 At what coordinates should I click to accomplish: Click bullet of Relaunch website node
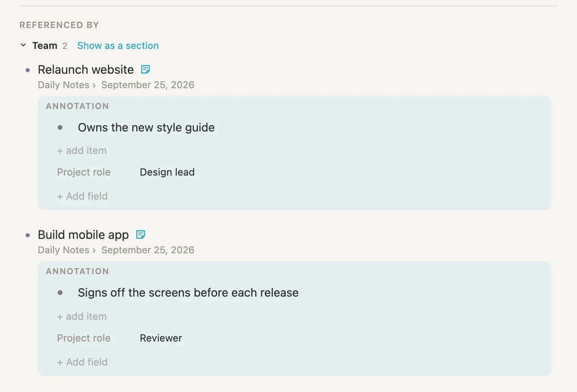coord(28,70)
